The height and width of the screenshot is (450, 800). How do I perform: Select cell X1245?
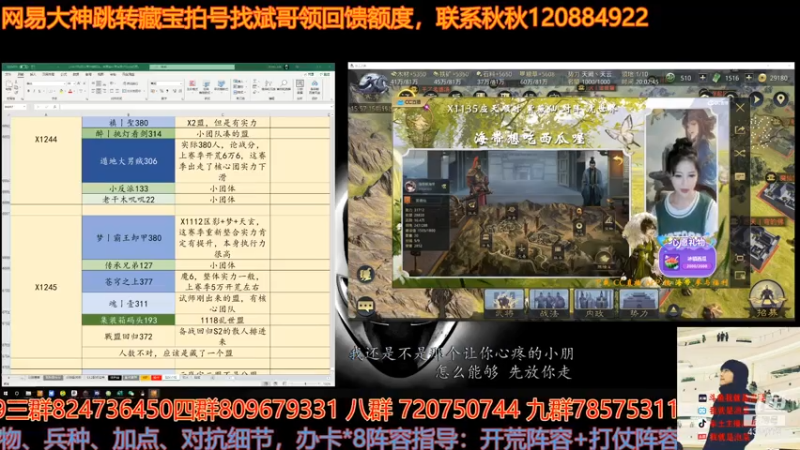click(46, 287)
